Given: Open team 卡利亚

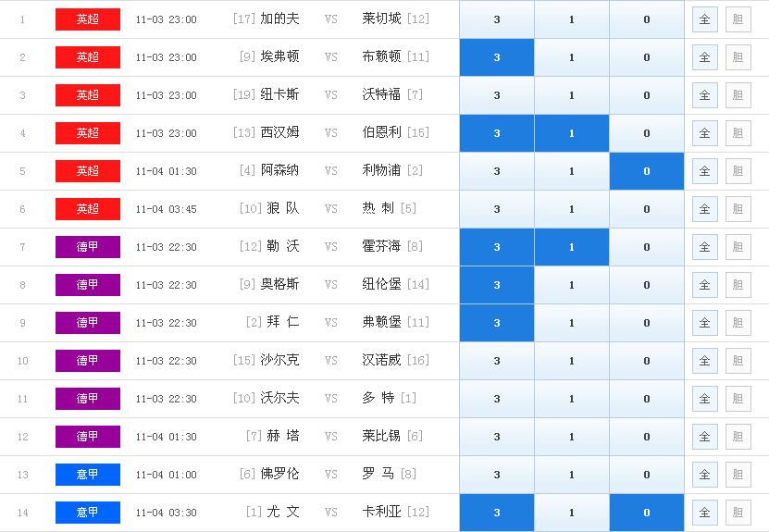Looking at the screenshot, I should [x=381, y=512].
